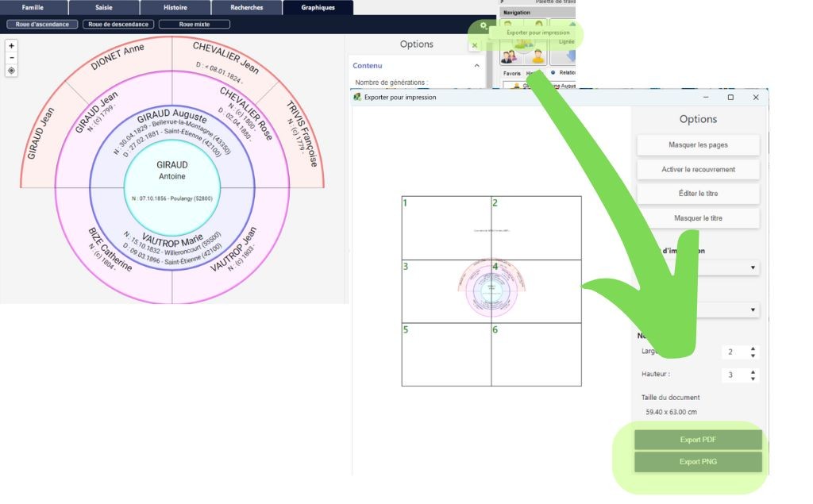Close the Options panel with the X
This screenshot has width=813, height=504.
pyautogui.click(x=475, y=45)
